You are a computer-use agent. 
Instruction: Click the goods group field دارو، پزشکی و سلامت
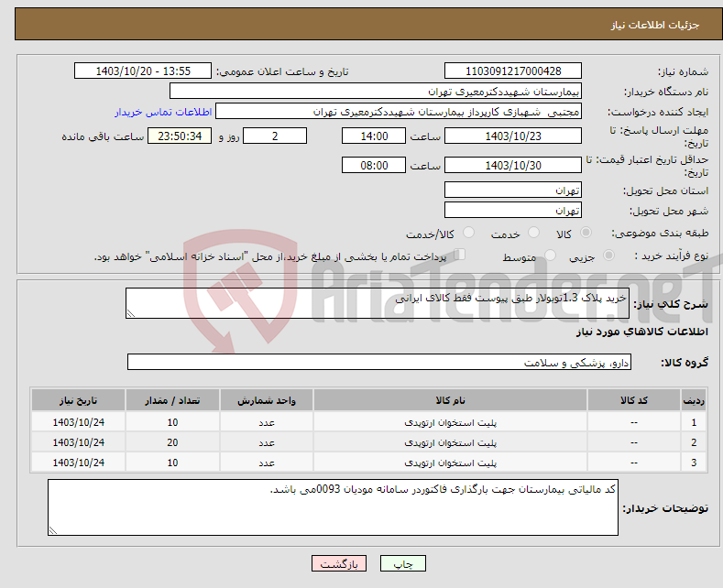(x=379, y=362)
